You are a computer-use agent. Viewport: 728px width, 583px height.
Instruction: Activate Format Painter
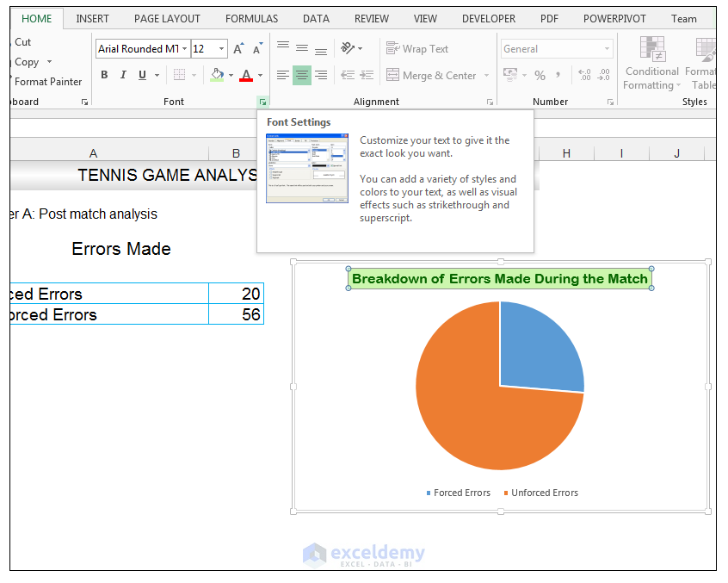pos(47,82)
